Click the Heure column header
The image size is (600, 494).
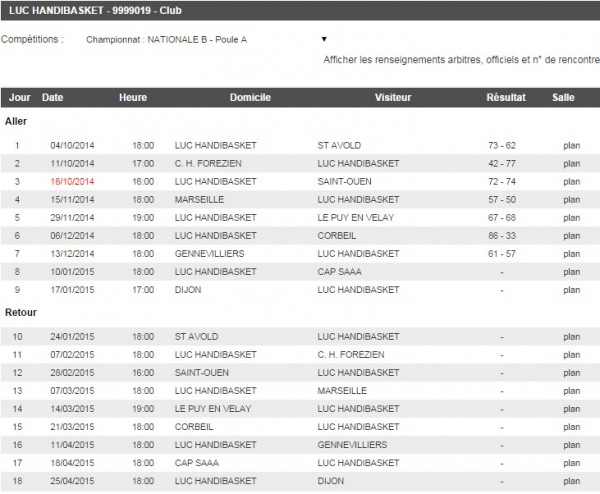click(x=133, y=97)
